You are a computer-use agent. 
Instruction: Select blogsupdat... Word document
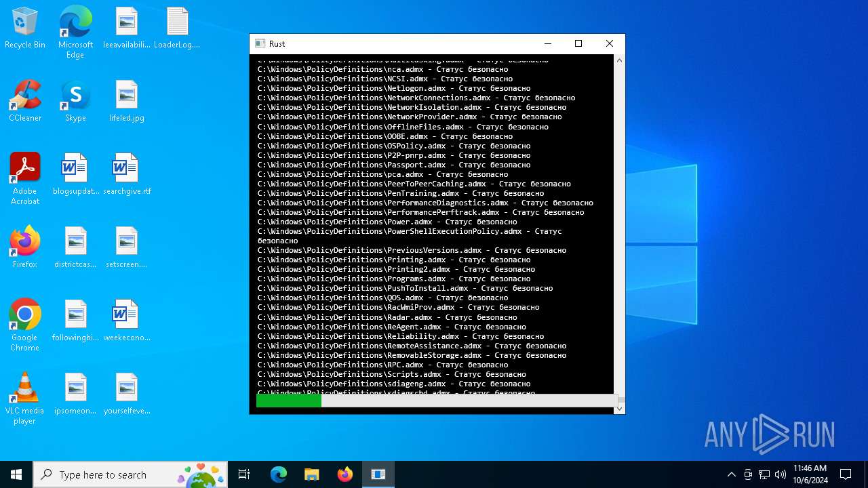(75, 175)
